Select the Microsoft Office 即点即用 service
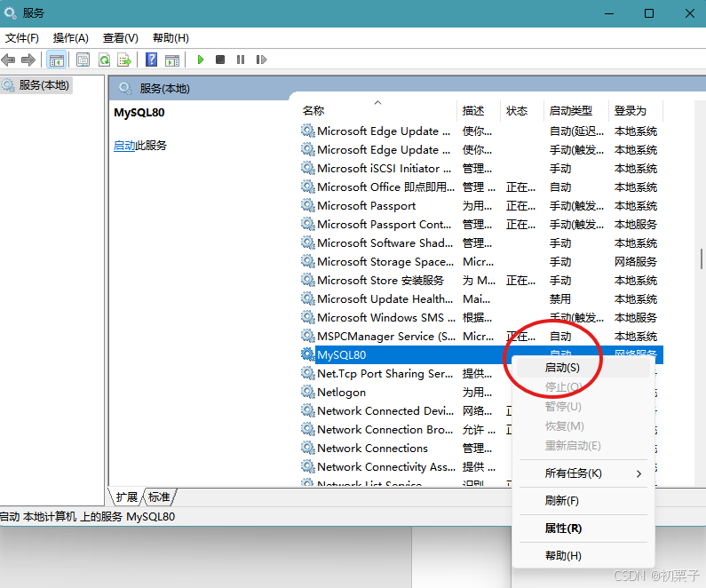The width and height of the screenshot is (706, 588). click(x=481, y=187)
